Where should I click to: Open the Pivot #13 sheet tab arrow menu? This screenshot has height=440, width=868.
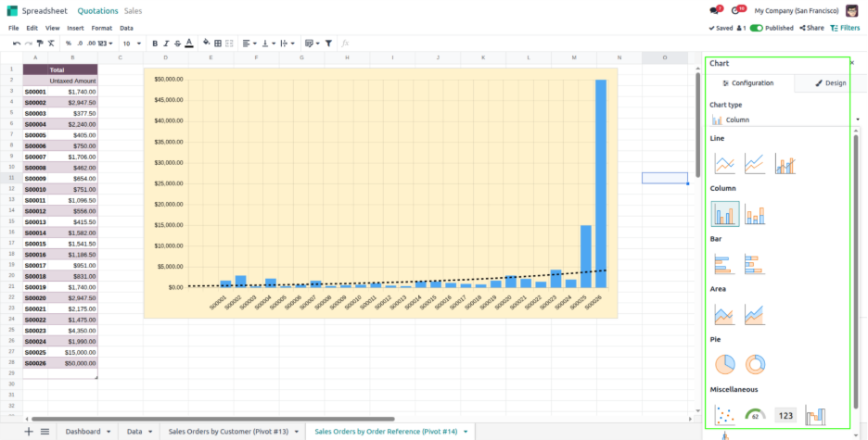[297, 432]
